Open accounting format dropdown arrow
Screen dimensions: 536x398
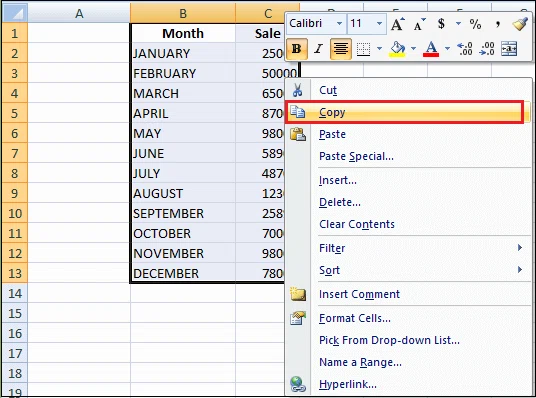pyautogui.click(x=458, y=24)
